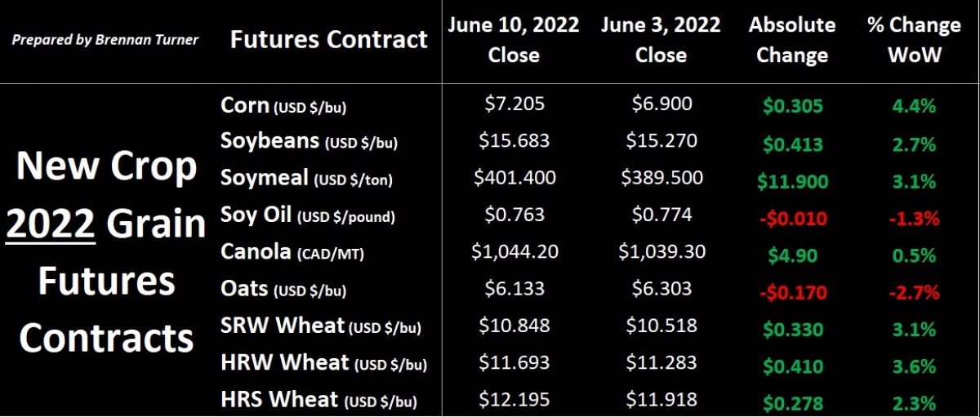Click the % Change WoW header
This screenshot has width=980, height=417.
(914, 40)
